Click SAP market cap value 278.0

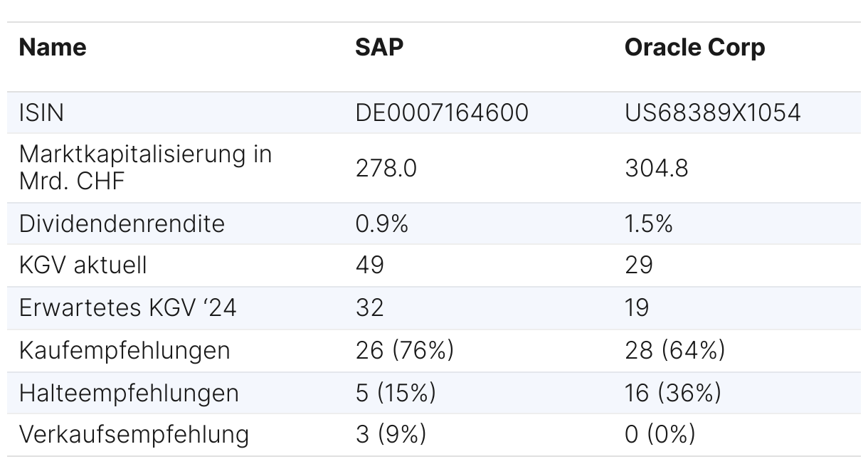coord(386,168)
